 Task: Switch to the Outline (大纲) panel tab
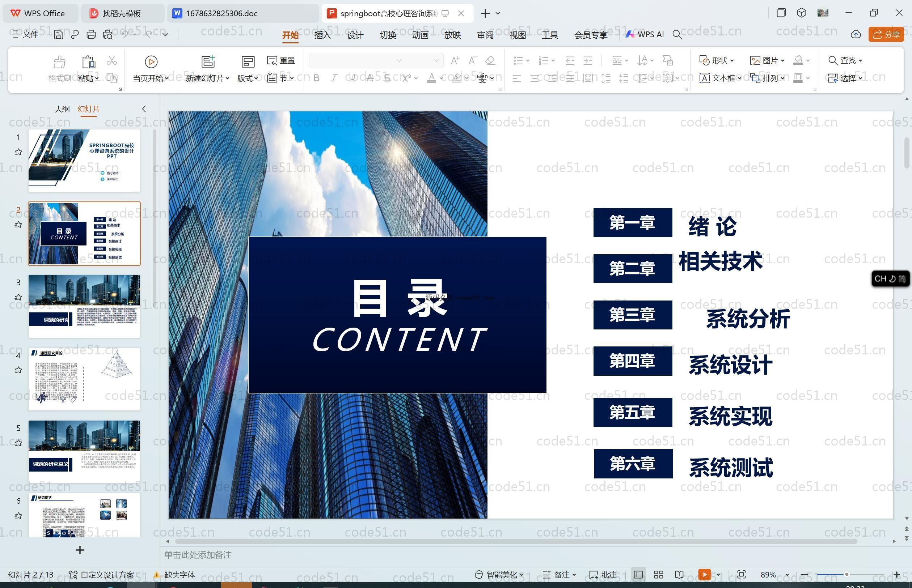(62, 109)
